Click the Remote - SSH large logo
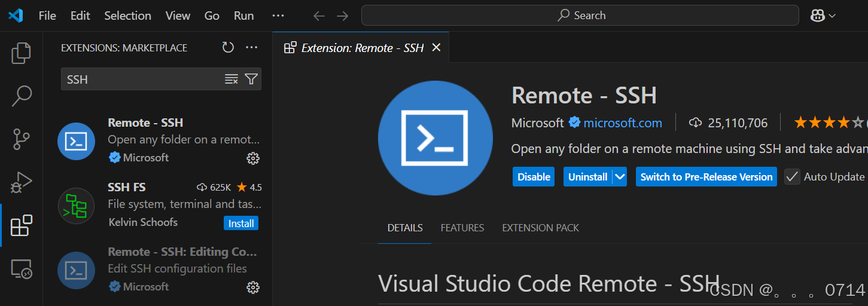The height and width of the screenshot is (306, 868). pyautogui.click(x=435, y=138)
